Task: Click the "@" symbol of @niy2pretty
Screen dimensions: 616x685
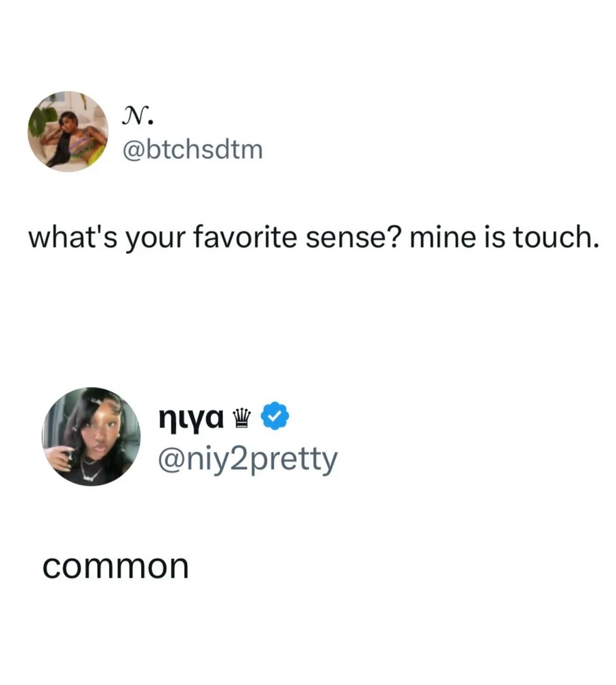Action: click(170, 461)
